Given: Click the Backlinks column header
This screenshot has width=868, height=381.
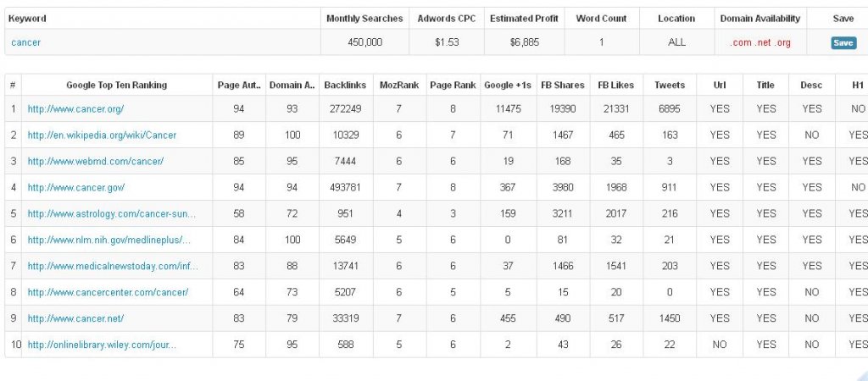Looking at the screenshot, I should (345, 86).
